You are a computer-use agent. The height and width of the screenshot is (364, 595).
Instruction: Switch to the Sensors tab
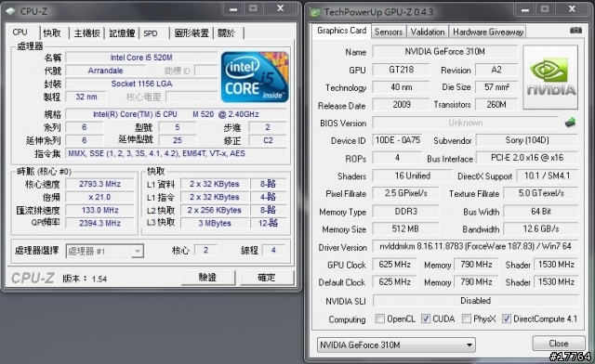pyautogui.click(x=389, y=32)
